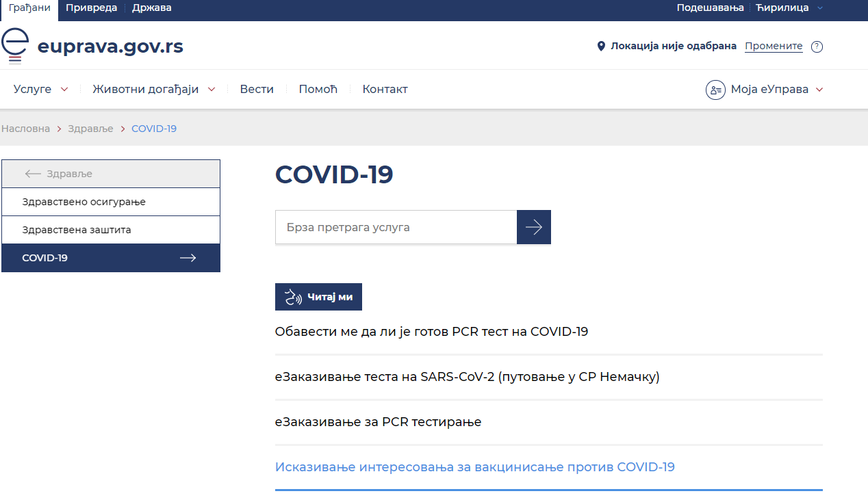The height and width of the screenshot is (500, 868).
Task: Open the location help question mark icon
Action: click(x=817, y=47)
